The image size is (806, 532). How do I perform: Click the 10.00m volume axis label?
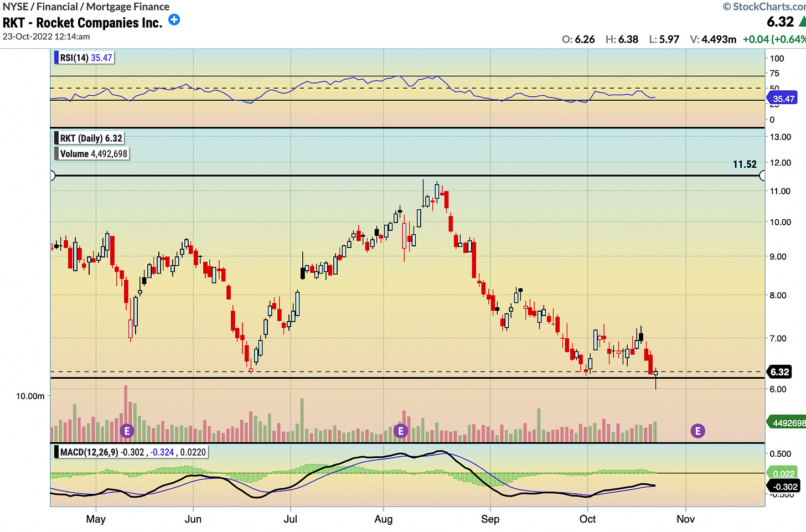coord(30,396)
